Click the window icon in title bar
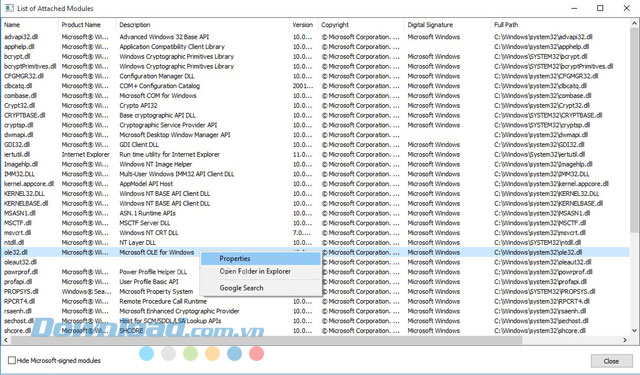Image resolution: width=640 pixels, height=375 pixels. [x=9, y=8]
